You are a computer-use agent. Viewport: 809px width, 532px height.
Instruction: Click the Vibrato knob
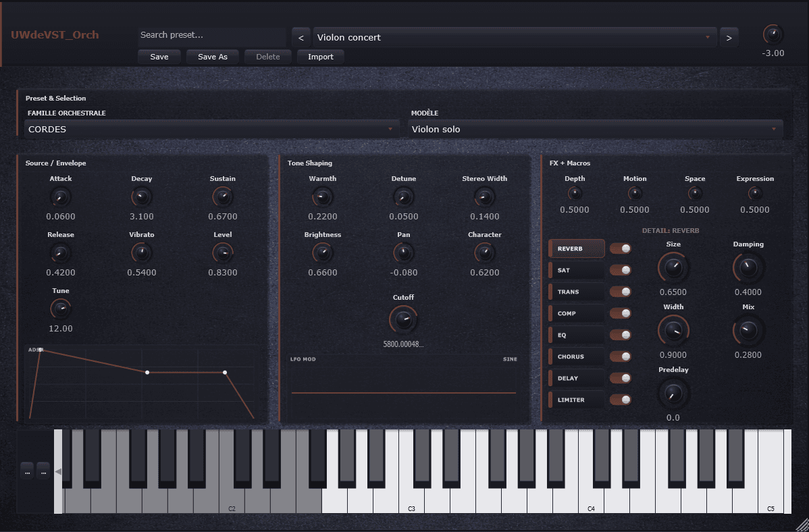141,253
